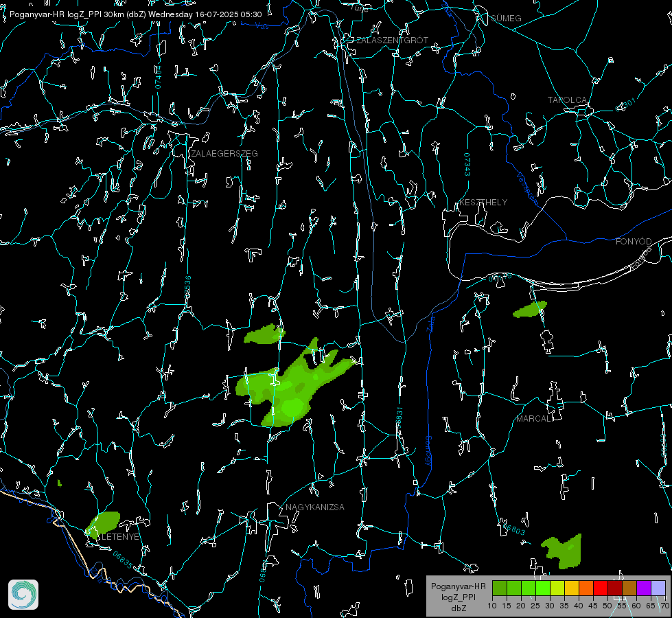Click the green radar echo beside the 6803 road label
Viewport: 672px width, 618px height.
tap(562, 552)
